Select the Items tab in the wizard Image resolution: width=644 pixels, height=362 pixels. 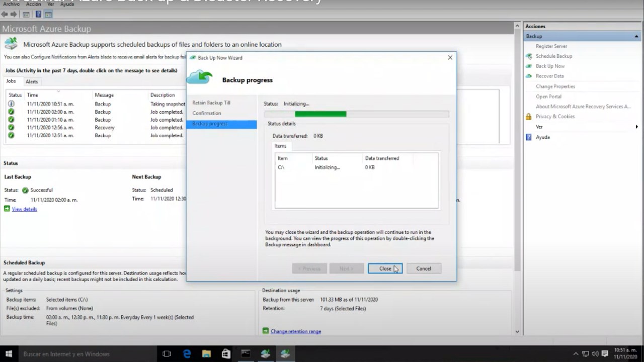pos(281,146)
